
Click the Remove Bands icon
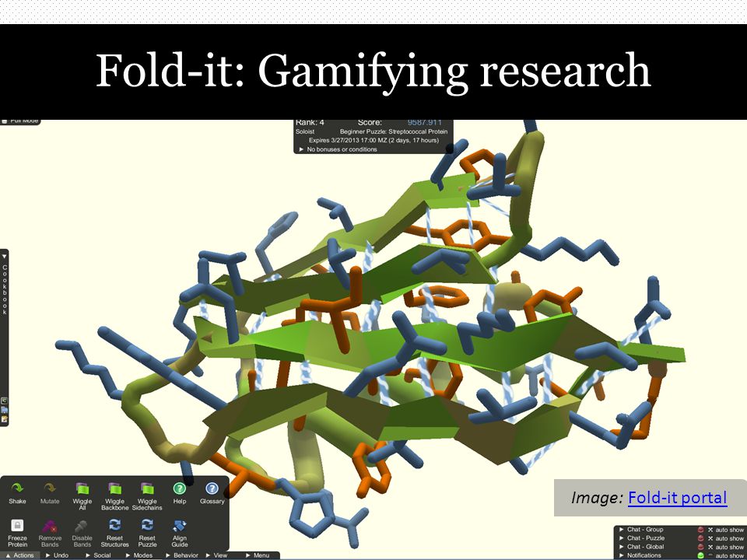[50, 526]
